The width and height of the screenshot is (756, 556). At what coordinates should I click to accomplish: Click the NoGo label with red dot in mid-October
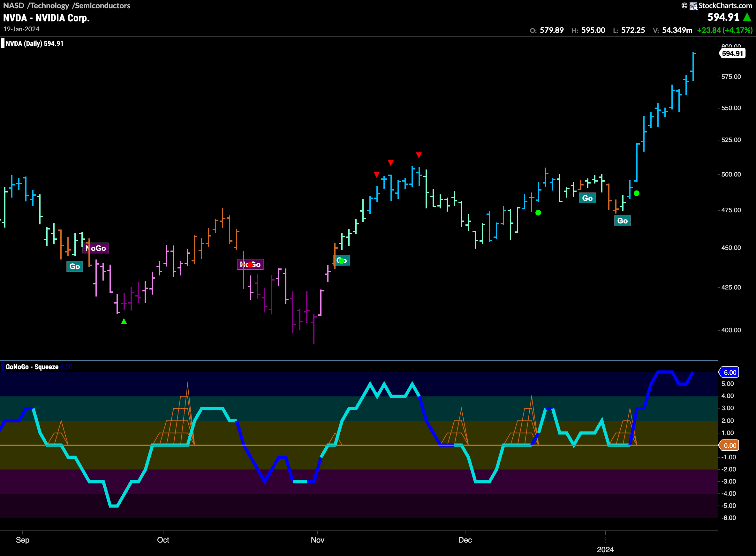[250, 265]
